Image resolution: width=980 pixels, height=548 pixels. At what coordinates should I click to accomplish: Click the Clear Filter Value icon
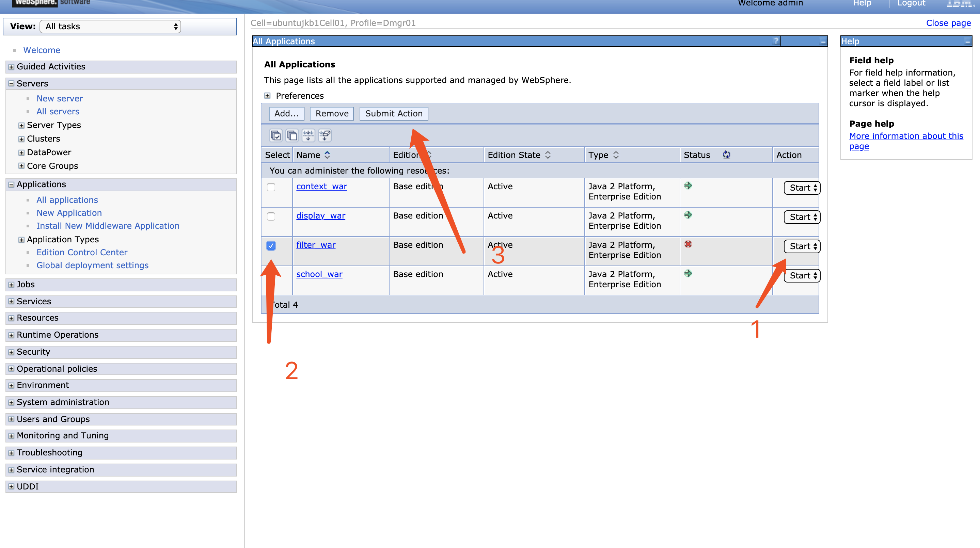point(325,135)
